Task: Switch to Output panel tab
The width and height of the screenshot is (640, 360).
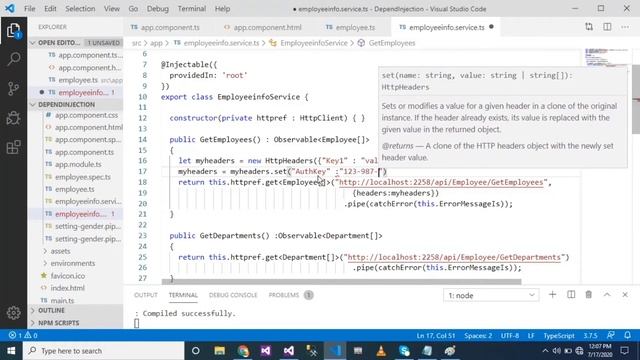Action: point(146,295)
